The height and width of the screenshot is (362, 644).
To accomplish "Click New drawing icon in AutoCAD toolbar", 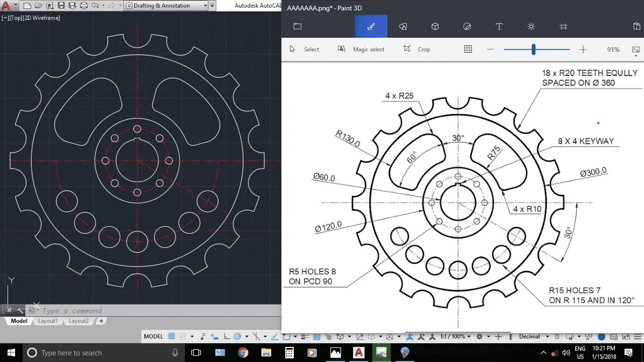I will coord(27,6).
